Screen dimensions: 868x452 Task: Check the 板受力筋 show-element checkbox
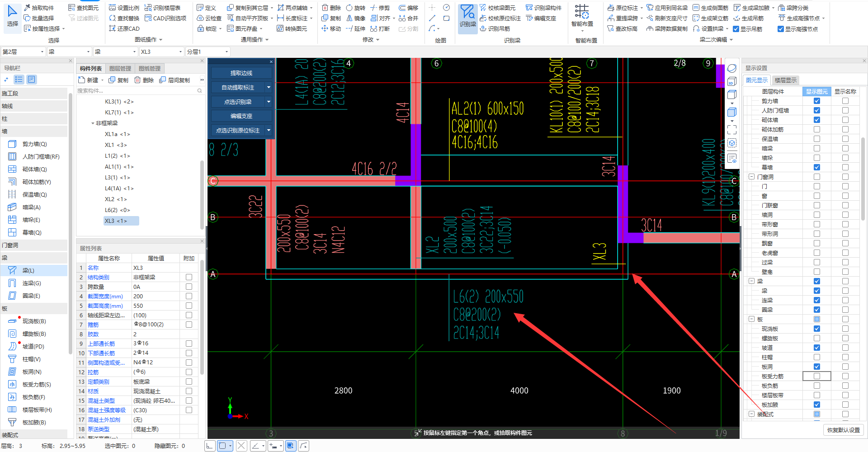tap(817, 376)
